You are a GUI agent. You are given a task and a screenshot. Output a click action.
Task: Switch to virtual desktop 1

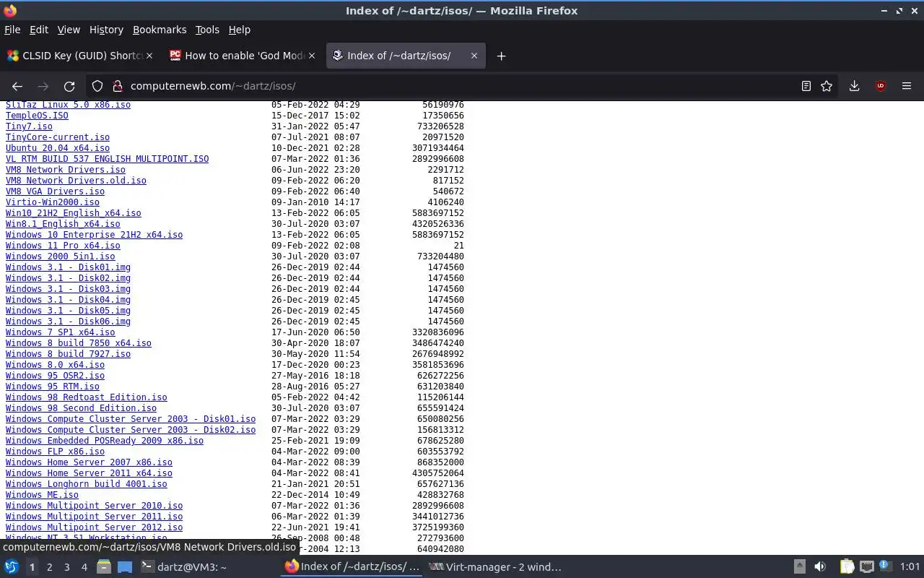[x=32, y=567]
